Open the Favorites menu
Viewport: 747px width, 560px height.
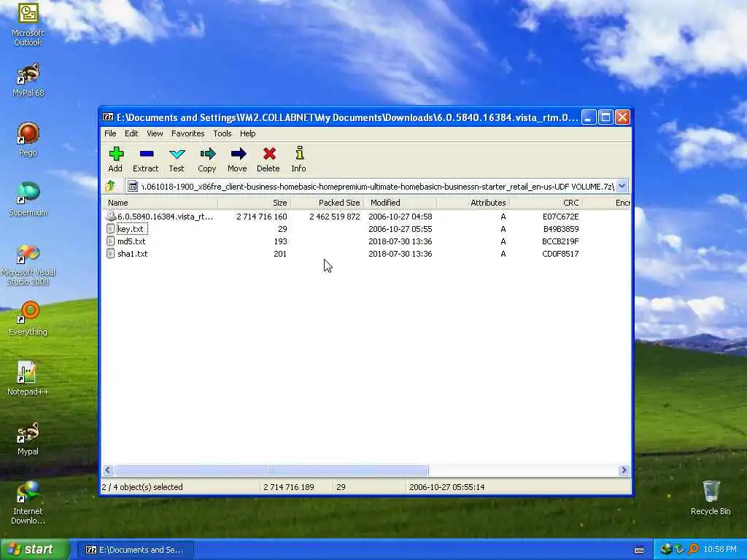click(x=187, y=133)
